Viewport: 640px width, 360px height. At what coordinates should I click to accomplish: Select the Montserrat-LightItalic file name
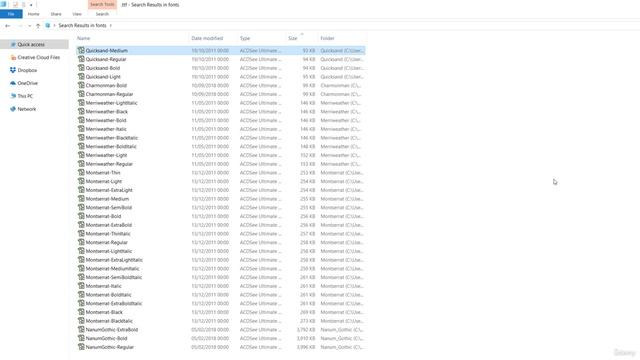[x=109, y=251]
